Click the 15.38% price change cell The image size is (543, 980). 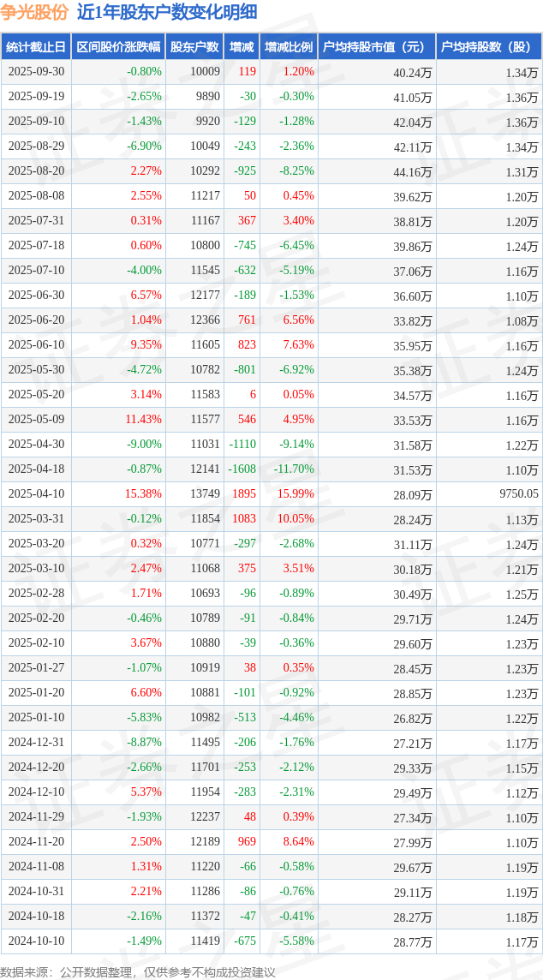(x=143, y=494)
